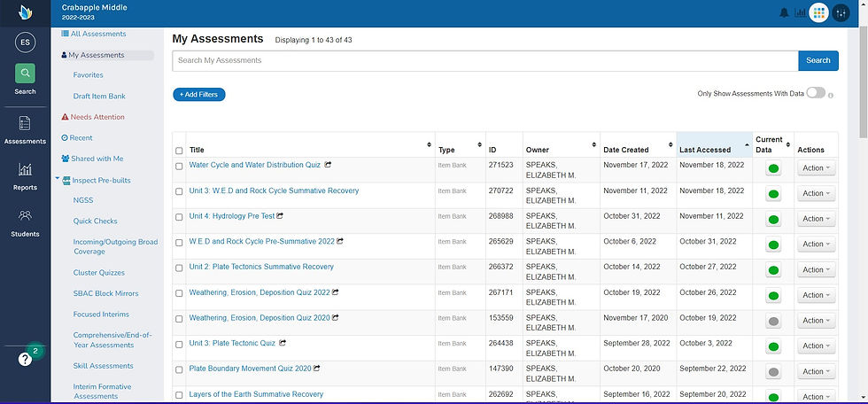
Task: Click share icon beside Deposition Quiz 2022
Action: coord(336,292)
